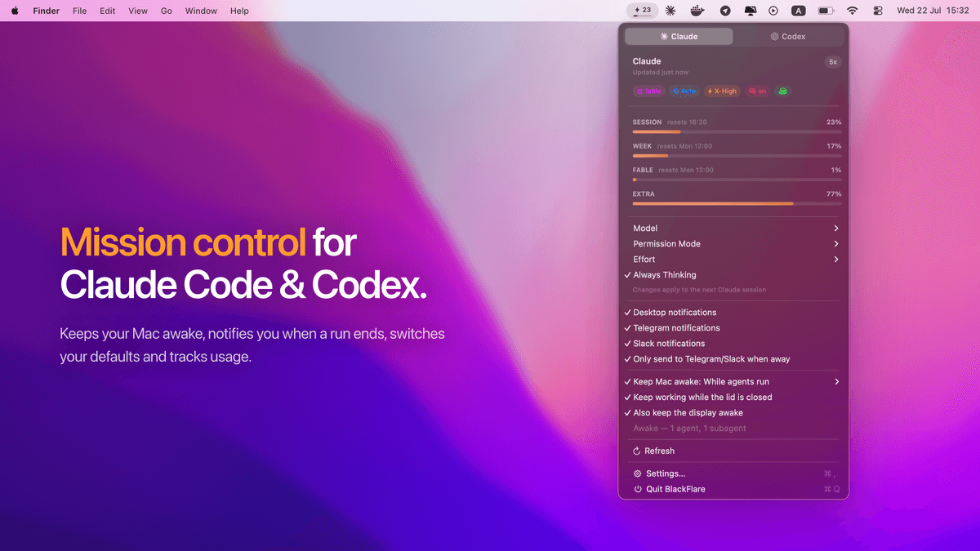The height and width of the screenshot is (551, 980).
Task: Click 'Awake — 1 agent, 1 subagent' status
Action: pos(690,429)
